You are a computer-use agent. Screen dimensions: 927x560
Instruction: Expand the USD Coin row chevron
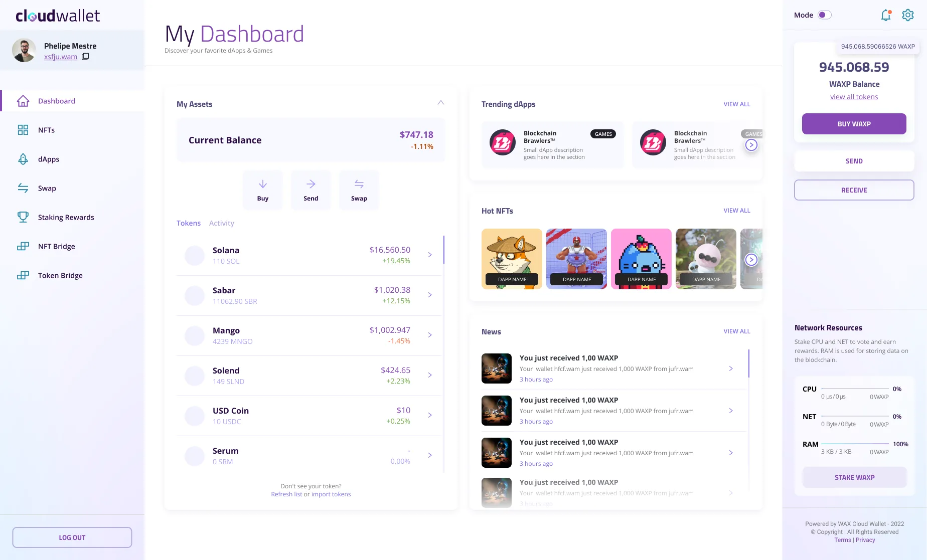pos(430,415)
